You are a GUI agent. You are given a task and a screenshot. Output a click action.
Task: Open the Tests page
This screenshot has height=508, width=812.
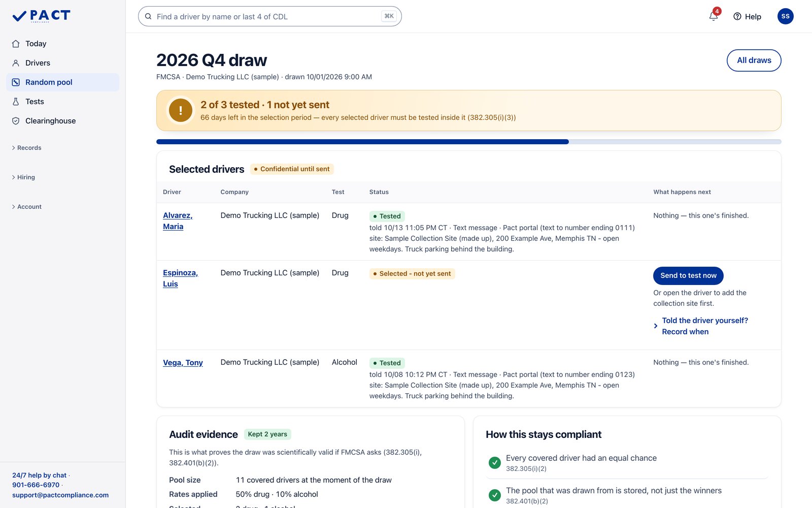[x=63, y=102]
